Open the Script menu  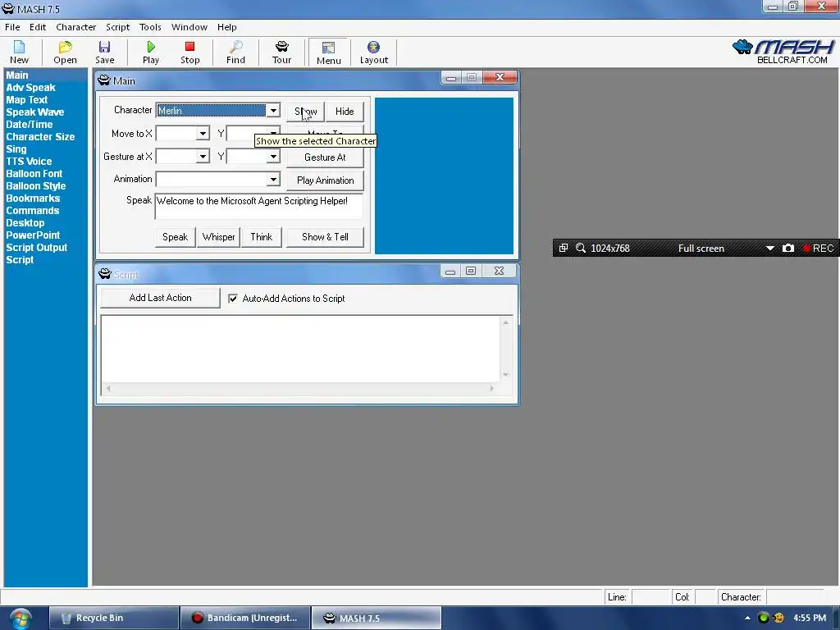pyautogui.click(x=117, y=27)
